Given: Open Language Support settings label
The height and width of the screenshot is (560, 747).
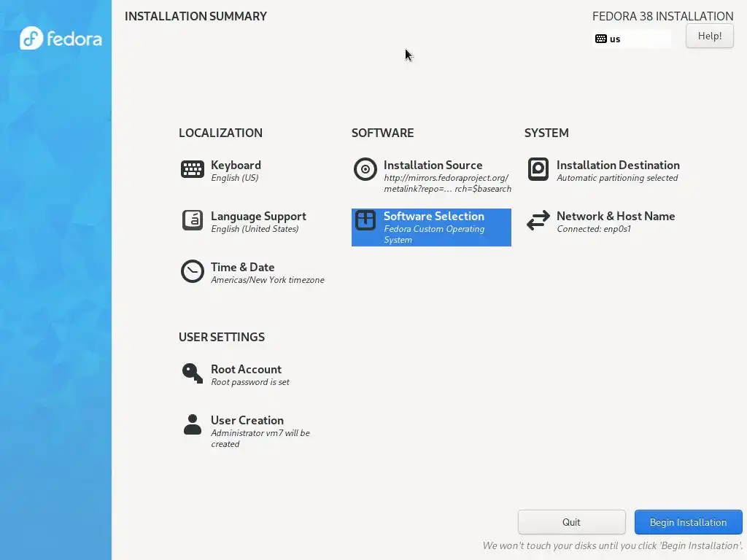Looking at the screenshot, I should pyautogui.click(x=259, y=216).
